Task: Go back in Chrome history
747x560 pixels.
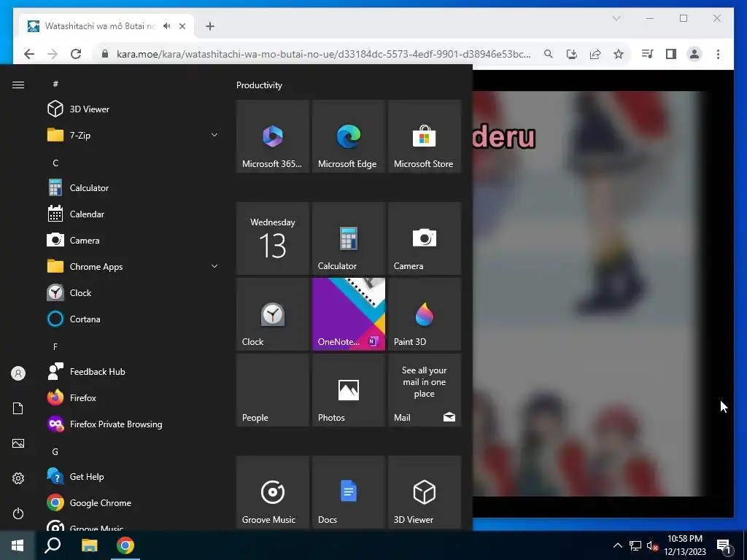Action: point(29,54)
